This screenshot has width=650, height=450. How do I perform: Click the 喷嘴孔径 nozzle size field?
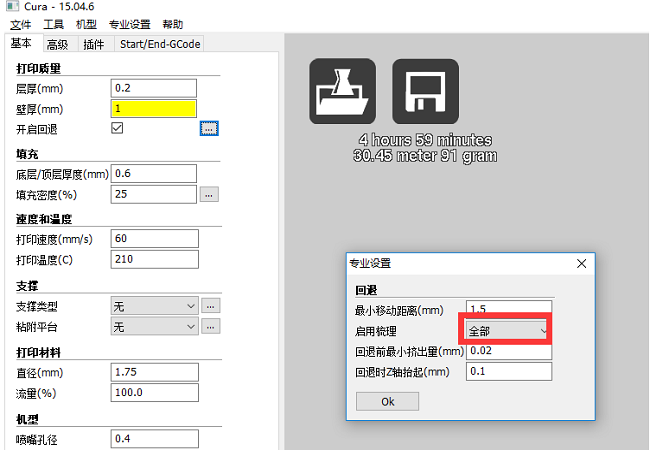(x=155, y=439)
